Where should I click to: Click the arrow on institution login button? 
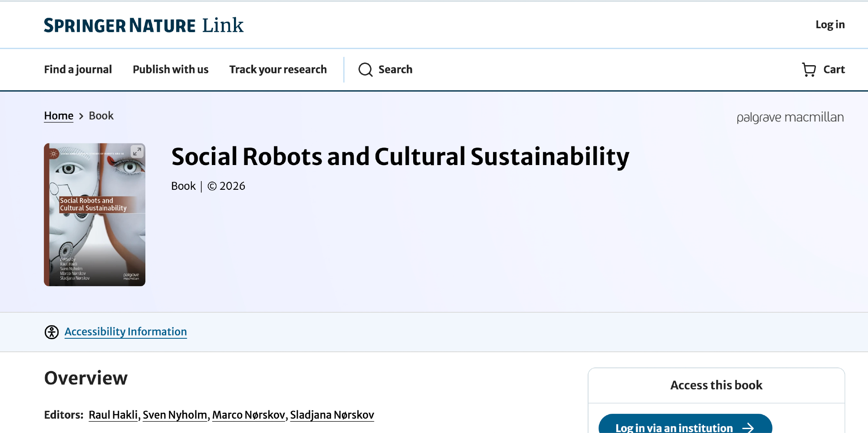pyautogui.click(x=748, y=428)
